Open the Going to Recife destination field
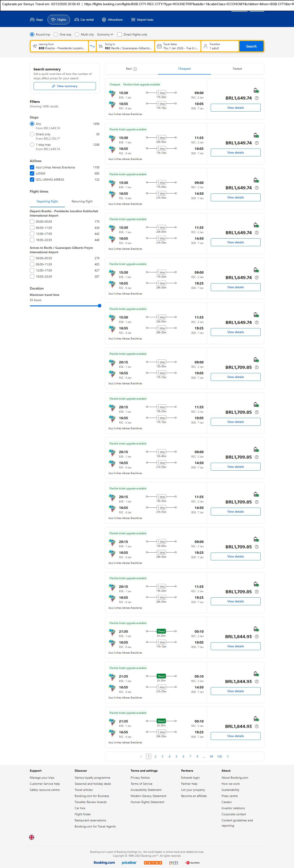294x868 pixels. 125,46
